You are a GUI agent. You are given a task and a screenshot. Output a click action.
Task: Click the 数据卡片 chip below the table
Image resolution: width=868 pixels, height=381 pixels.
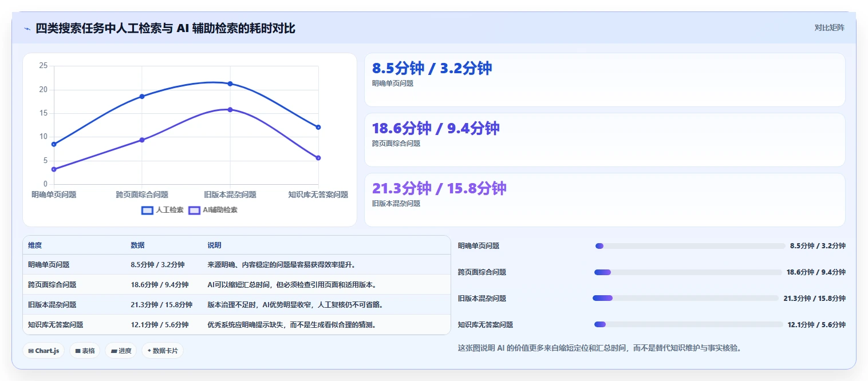163,351
